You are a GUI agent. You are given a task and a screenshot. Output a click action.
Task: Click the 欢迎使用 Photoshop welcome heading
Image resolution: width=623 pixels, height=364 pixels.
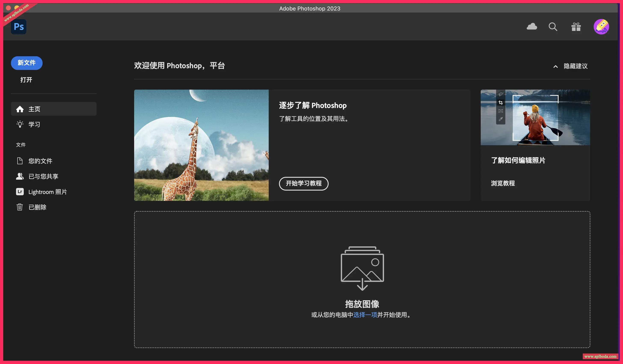tap(179, 66)
